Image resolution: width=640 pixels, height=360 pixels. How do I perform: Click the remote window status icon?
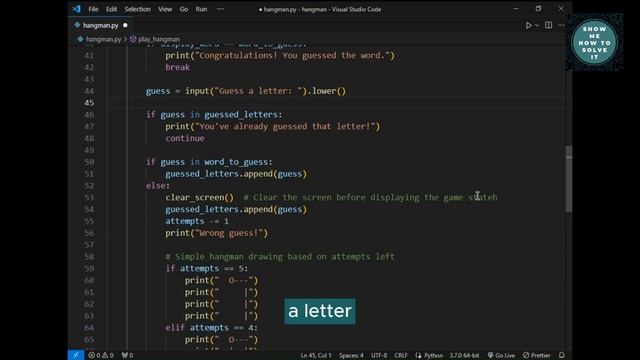76,355
